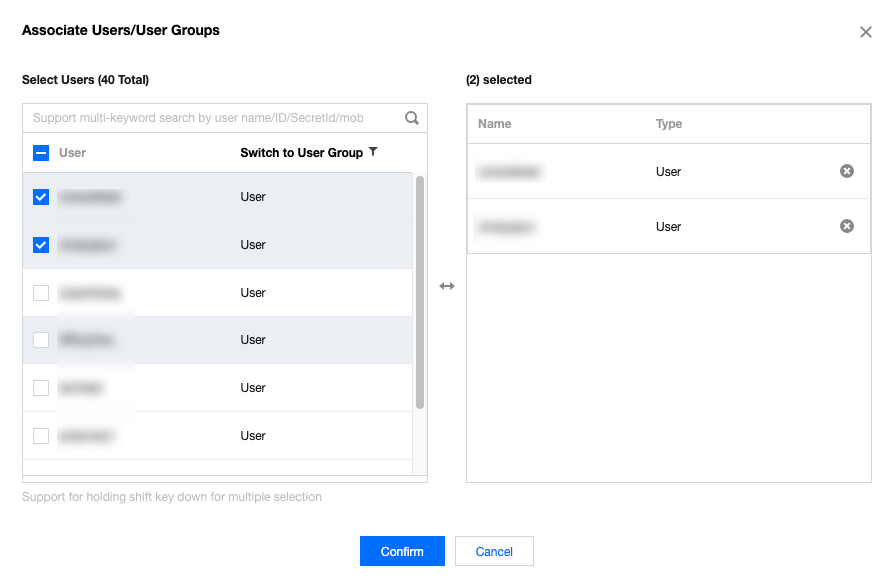The width and height of the screenshot is (891, 584).
Task: Click the user list vertical scrollbar
Action: 420,292
